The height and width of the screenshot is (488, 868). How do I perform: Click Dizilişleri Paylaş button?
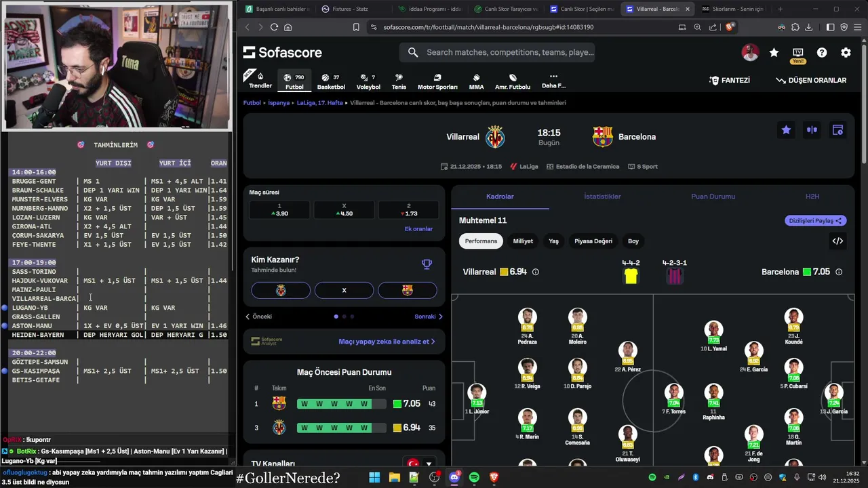coord(816,220)
